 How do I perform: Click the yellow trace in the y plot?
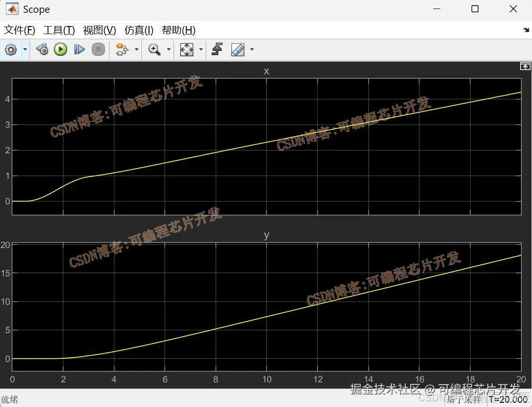(x=266, y=317)
